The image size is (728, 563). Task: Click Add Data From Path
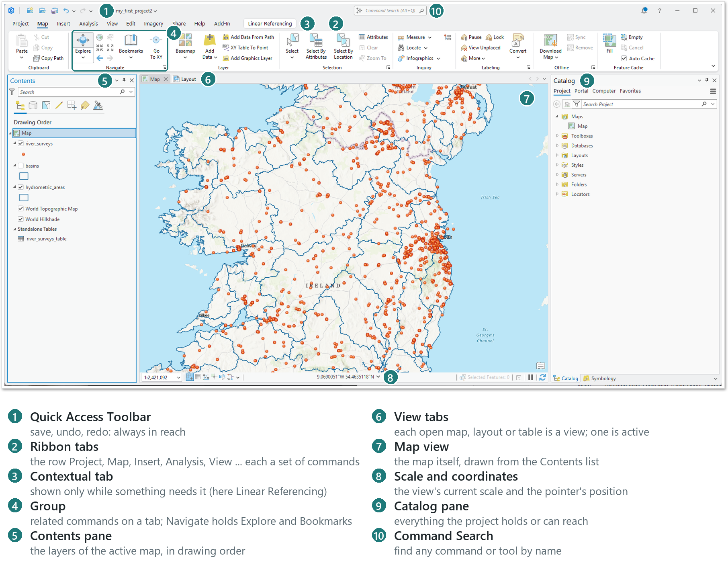click(249, 37)
